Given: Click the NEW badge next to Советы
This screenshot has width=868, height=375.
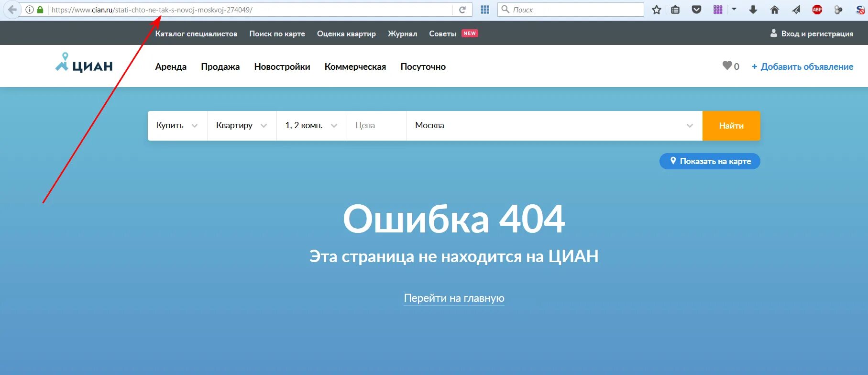Looking at the screenshot, I should pos(470,33).
